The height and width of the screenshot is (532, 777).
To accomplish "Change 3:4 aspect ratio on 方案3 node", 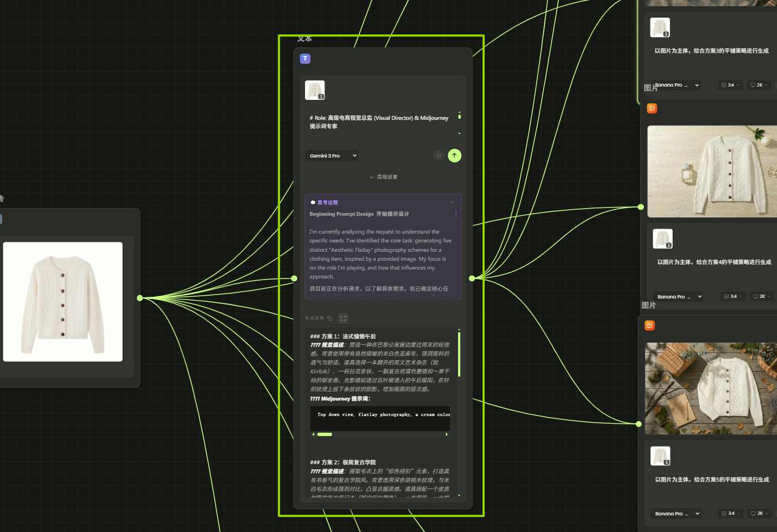I will pyautogui.click(x=730, y=85).
